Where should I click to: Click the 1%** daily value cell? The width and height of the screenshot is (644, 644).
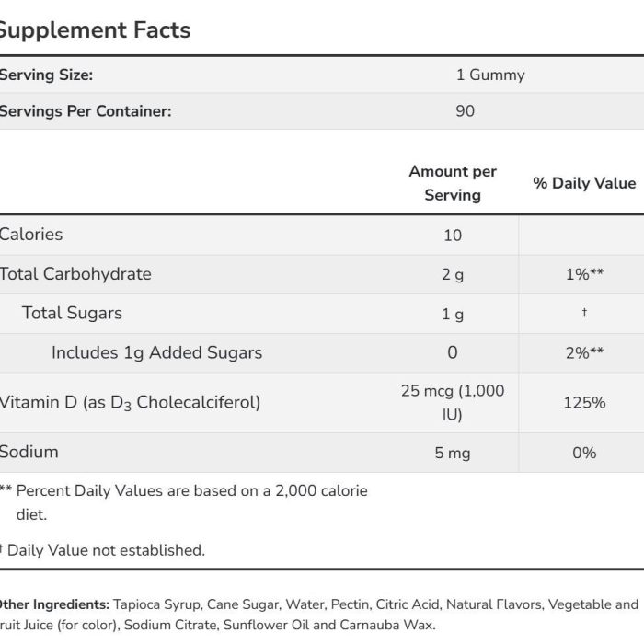[584, 274]
